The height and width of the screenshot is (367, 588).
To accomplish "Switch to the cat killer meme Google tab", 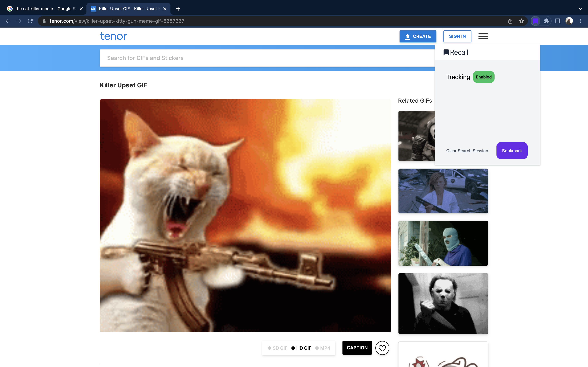I will point(44,9).
